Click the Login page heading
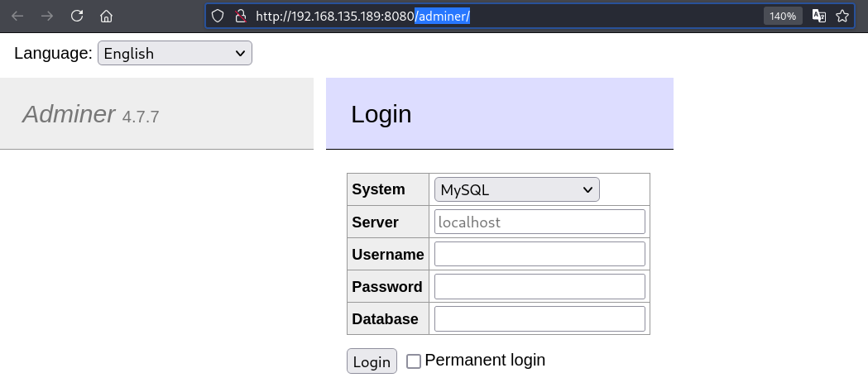 [x=381, y=114]
